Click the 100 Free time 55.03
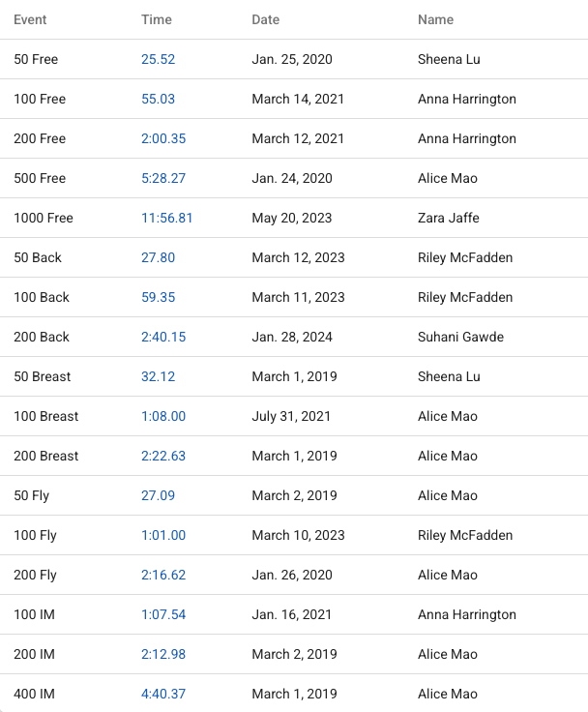This screenshot has height=712, width=588. [x=158, y=99]
